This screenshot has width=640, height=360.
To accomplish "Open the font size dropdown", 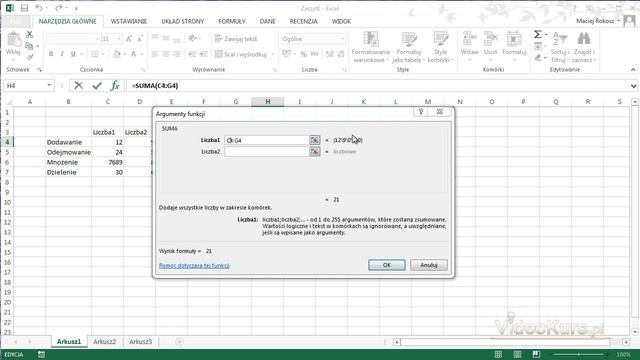I will pyautogui.click(x=119, y=39).
